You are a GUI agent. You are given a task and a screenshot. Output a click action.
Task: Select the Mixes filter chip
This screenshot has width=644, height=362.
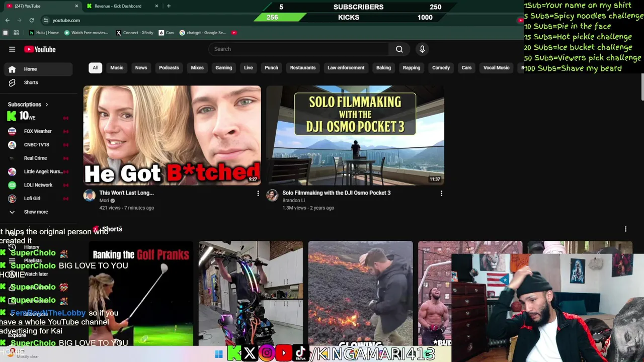click(x=197, y=68)
